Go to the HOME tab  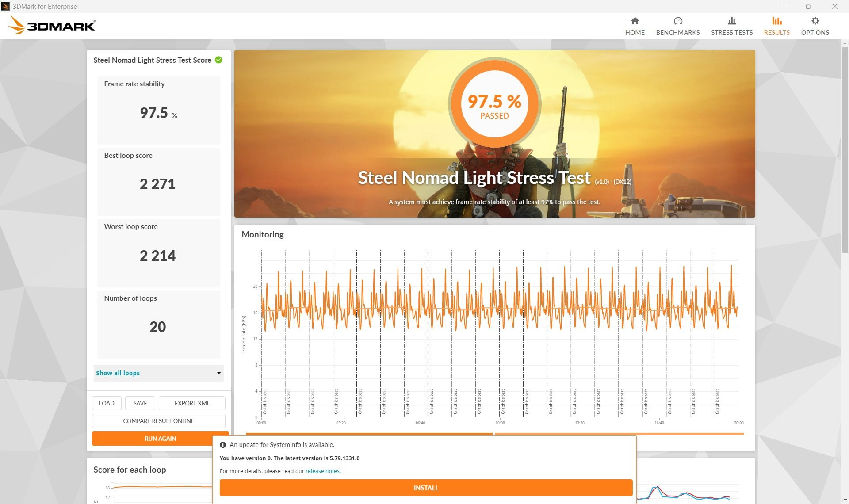coord(635,26)
